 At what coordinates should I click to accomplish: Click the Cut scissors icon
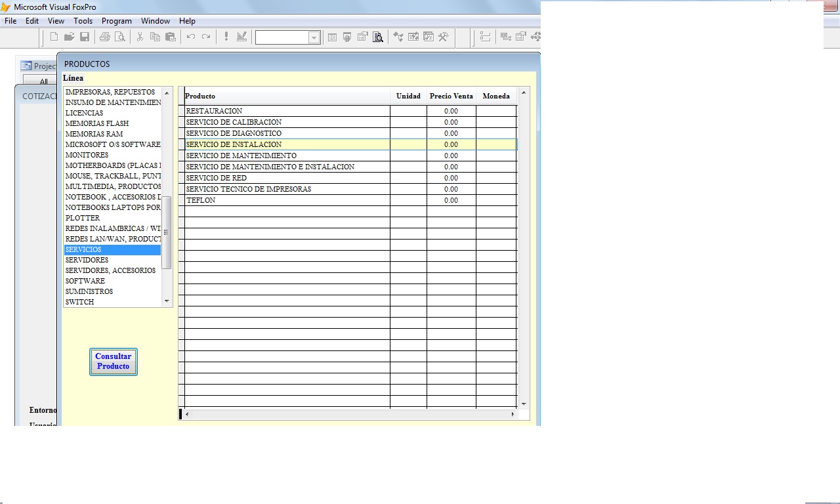[140, 37]
